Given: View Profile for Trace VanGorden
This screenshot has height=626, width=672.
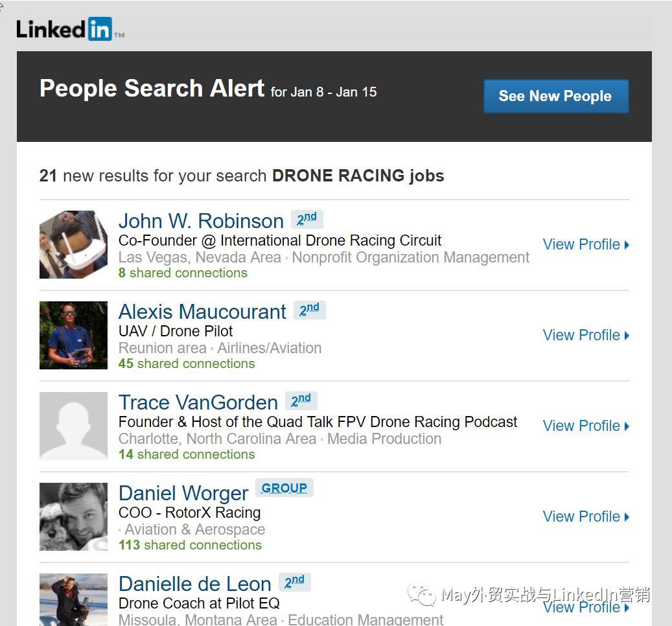Looking at the screenshot, I should pos(586,426).
